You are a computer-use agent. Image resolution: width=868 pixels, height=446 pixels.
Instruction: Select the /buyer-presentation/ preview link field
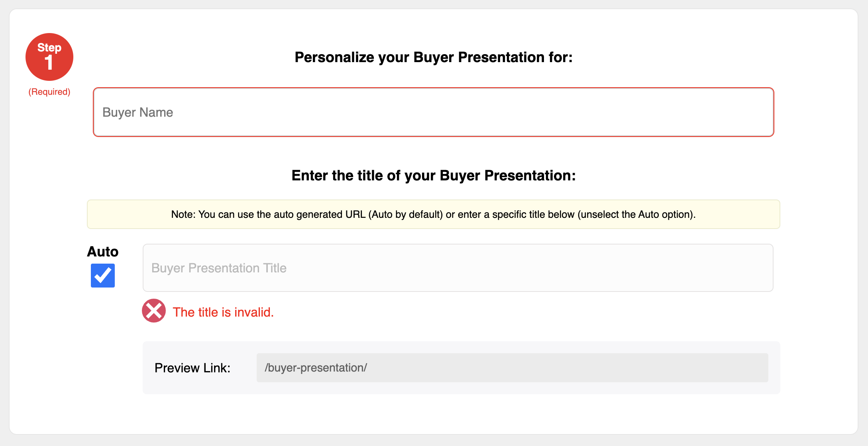[x=512, y=368]
